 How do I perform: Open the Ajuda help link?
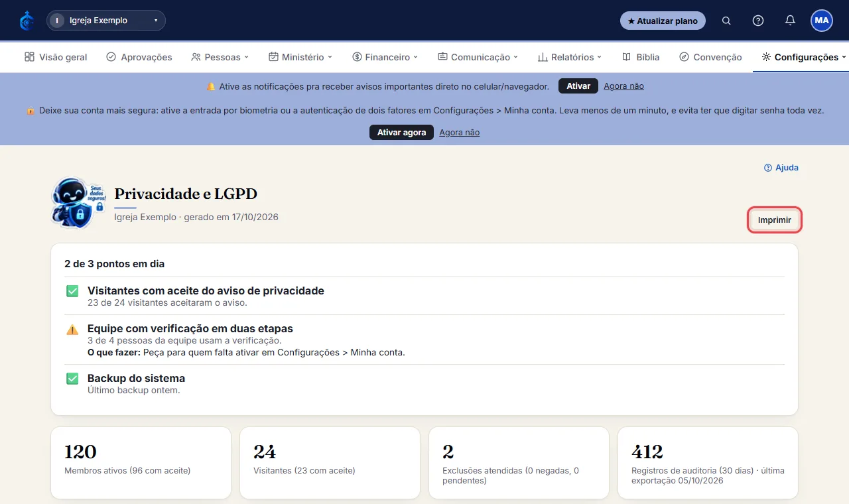[x=781, y=168]
